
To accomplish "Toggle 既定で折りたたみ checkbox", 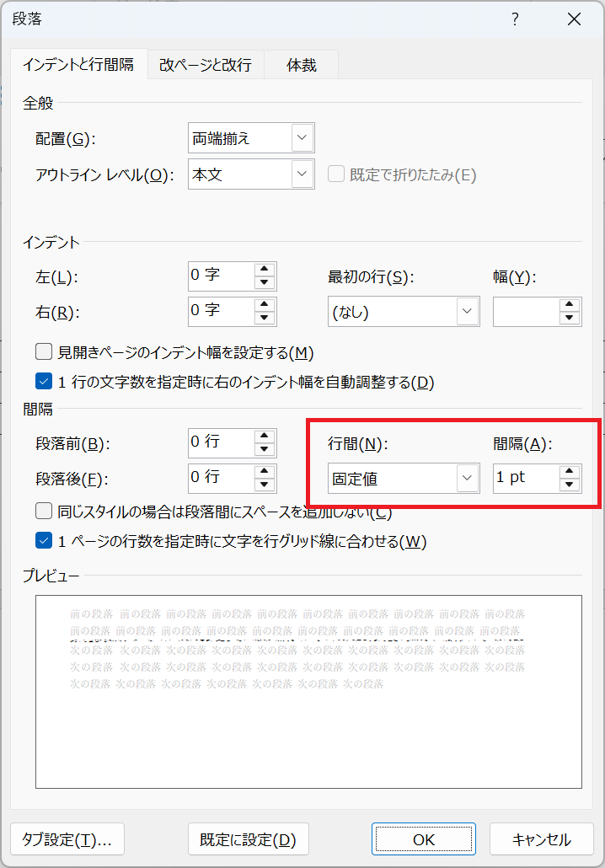I will point(336,174).
